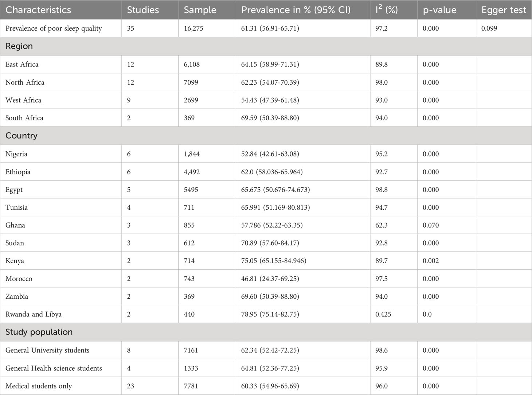Select 'General University students' row label

pos(47,351)
